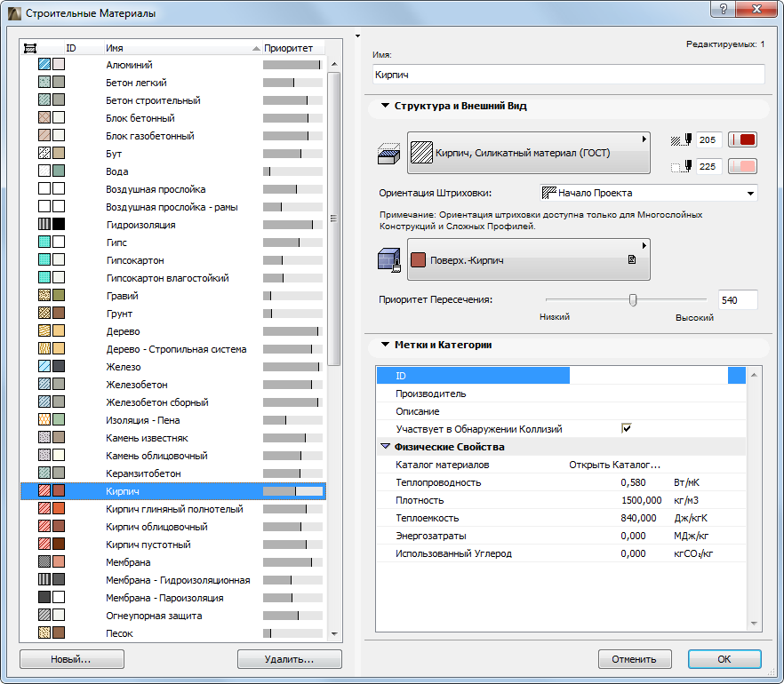Click Новый... button
The width and height of the screenshot is (784, 684).
[71, 659]
